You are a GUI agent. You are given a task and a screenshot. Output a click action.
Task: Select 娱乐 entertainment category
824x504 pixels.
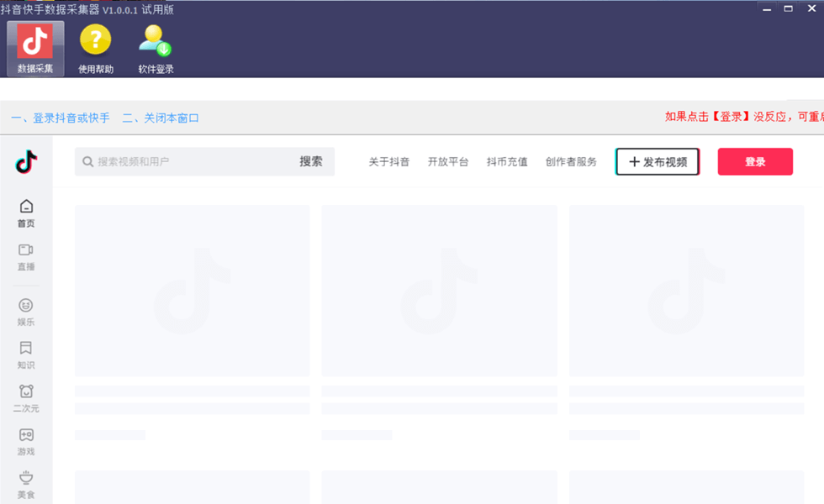coord(26,312)
